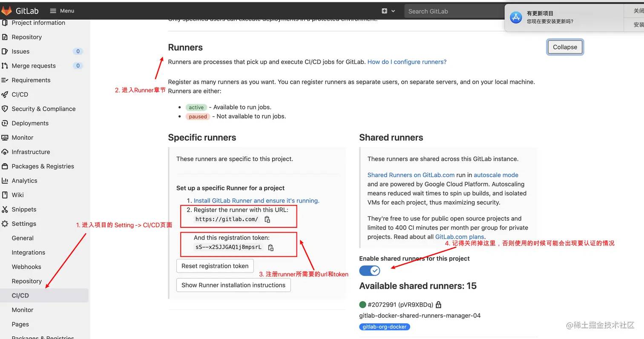The width and height of the screenshot is (644, 339).
Task: Click the Specific runners heading
Action: click(x=202, y=138)
